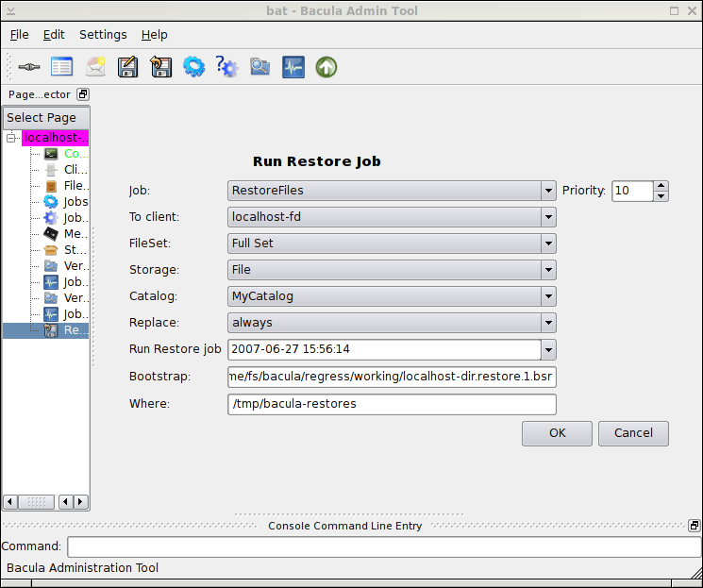Select the Media tree item

pos(66,234)
